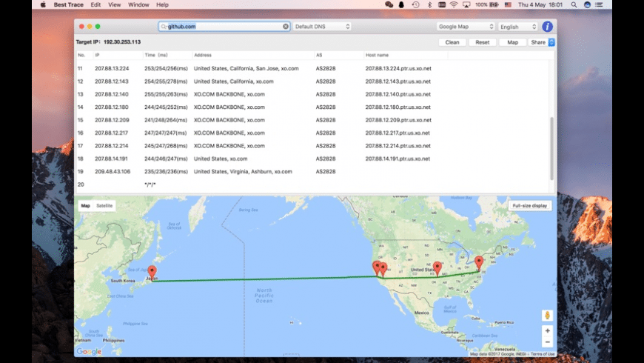
Task: Click the Share button
Action: pos(538,42)
